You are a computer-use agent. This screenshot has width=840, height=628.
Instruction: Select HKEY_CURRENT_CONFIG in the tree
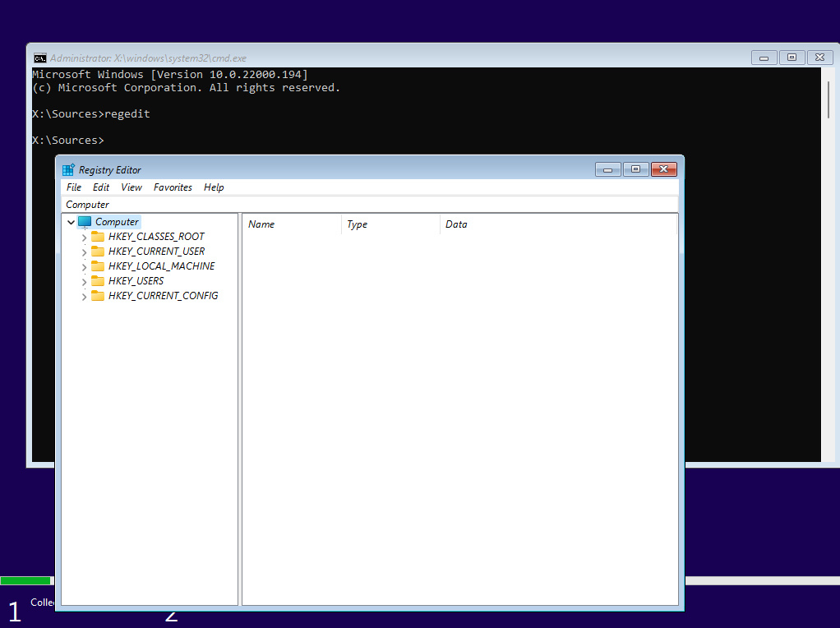click(x=164, y=296)
